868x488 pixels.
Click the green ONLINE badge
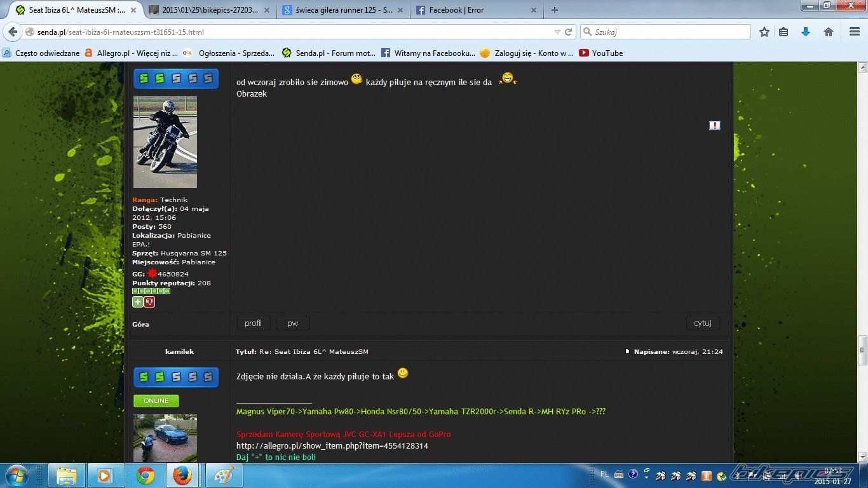pyautogui.click(x=156, y=401)
